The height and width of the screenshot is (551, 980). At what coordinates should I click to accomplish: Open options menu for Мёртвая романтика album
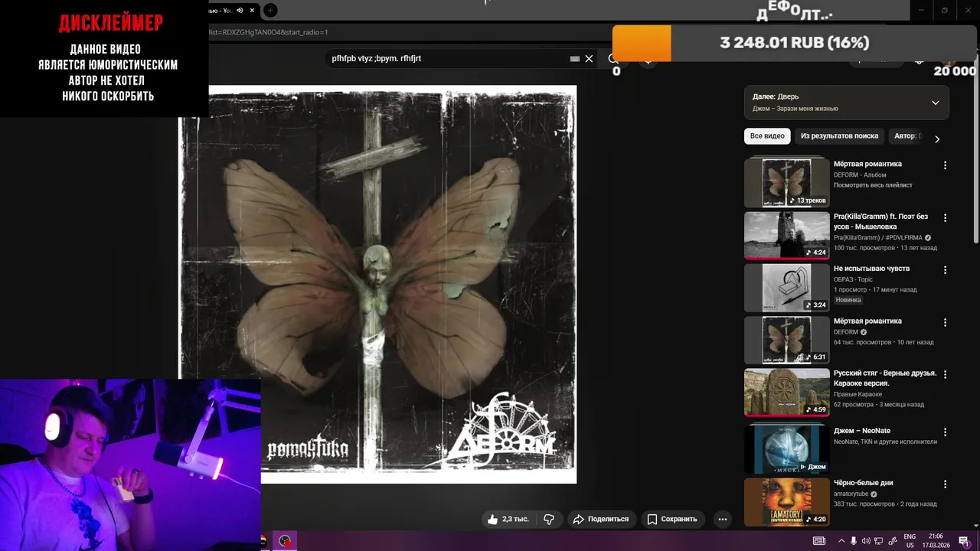[945, 165]
